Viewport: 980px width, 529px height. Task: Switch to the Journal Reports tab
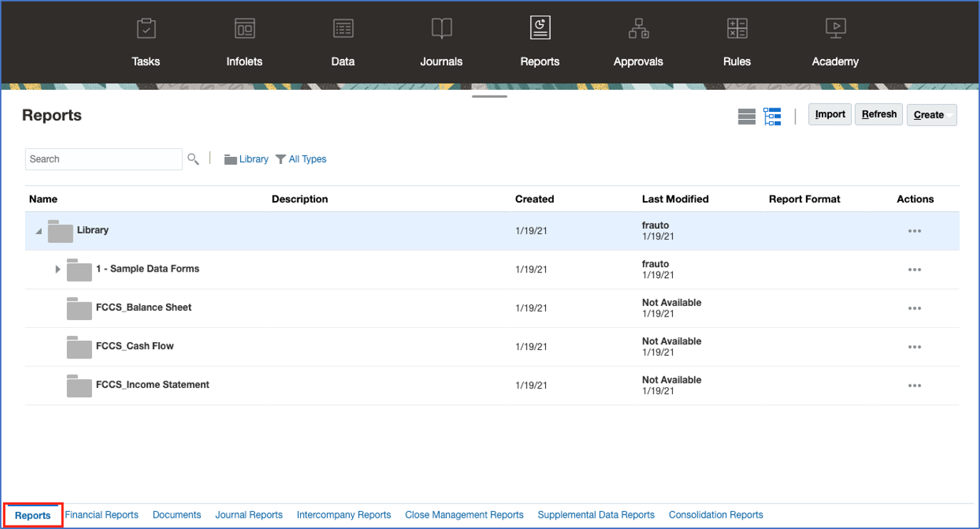[249, 515]
